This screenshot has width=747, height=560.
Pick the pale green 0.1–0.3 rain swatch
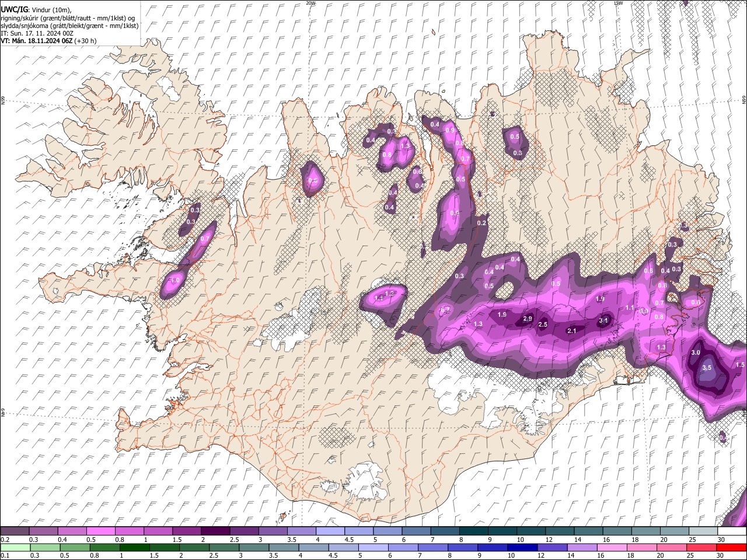point(15,548)
